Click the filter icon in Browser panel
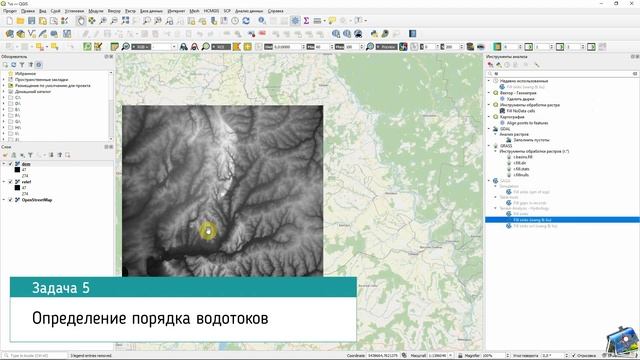The image size is (640, 360). pyautogui.click(x=22, y=65)
